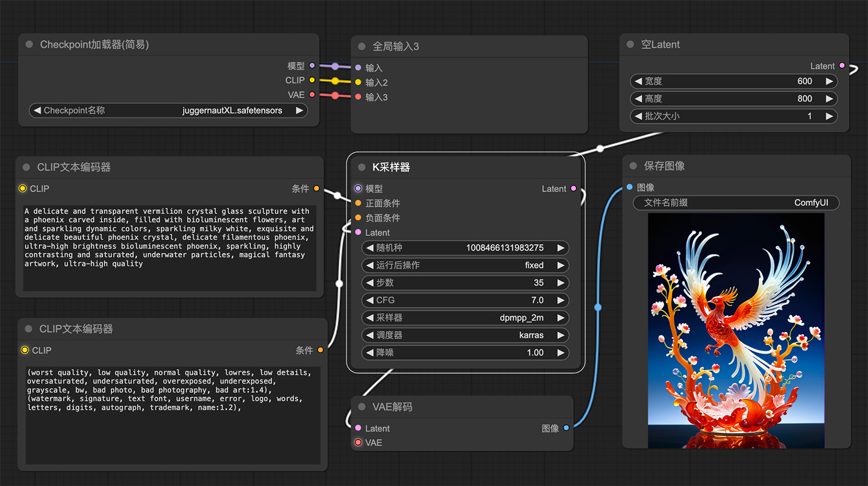
Task: Increase 批次大小 with right arrow
Action: tap(829, 116)
